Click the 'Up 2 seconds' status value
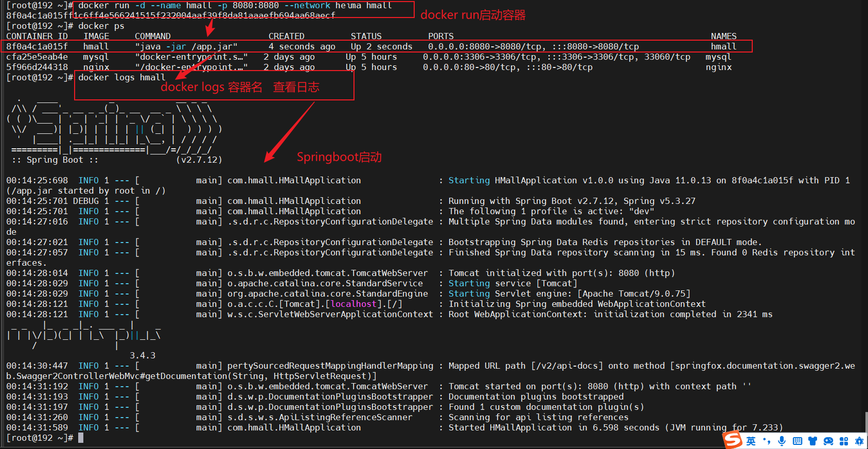 pyautogui.click(x=382, y=46)
